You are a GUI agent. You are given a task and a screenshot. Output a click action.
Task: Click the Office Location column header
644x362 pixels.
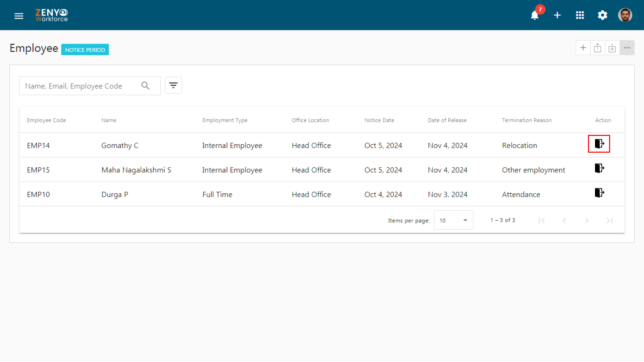coord(310,120)
